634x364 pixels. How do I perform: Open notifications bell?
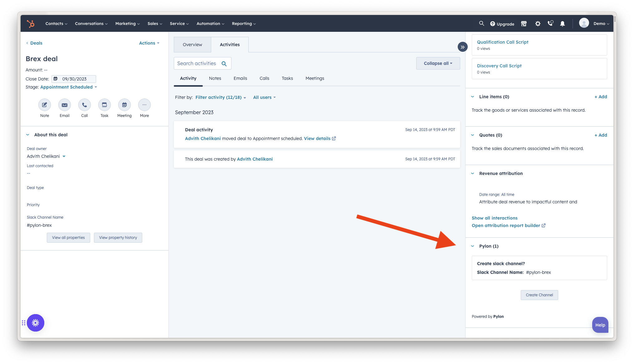pos(562,24)
